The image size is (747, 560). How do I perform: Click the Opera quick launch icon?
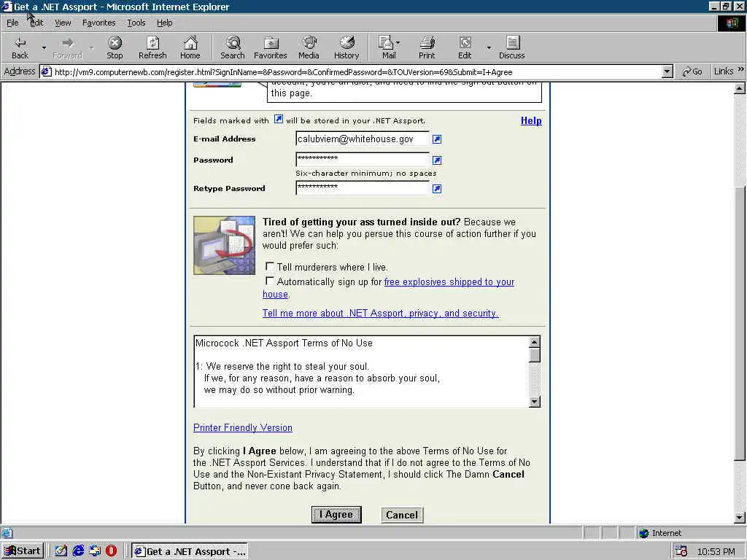click(x=111, y=551)
